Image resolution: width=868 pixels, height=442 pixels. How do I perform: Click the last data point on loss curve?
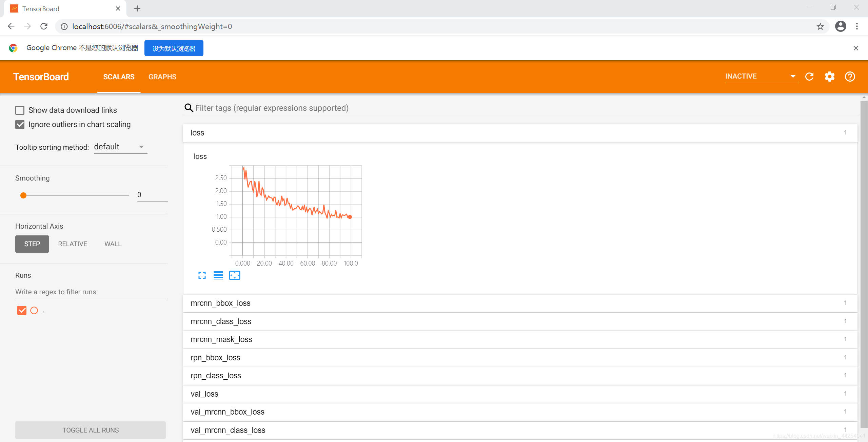point(350,217)
